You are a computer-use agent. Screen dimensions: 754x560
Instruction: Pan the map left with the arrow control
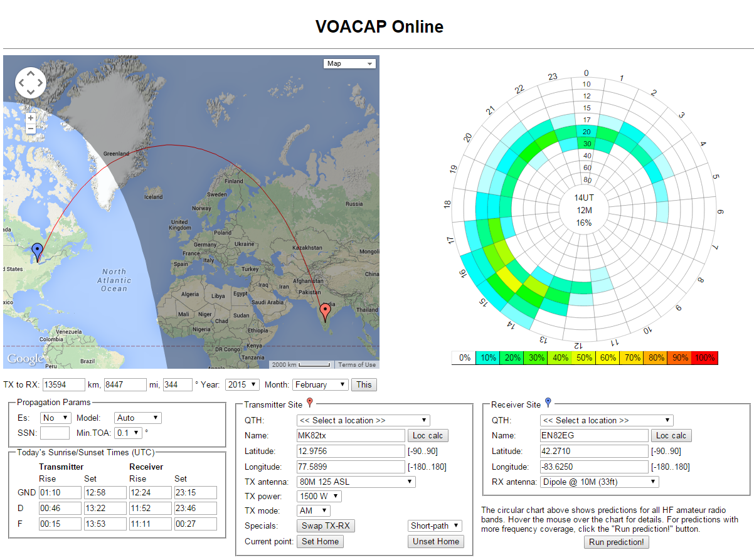pos(21,83)
